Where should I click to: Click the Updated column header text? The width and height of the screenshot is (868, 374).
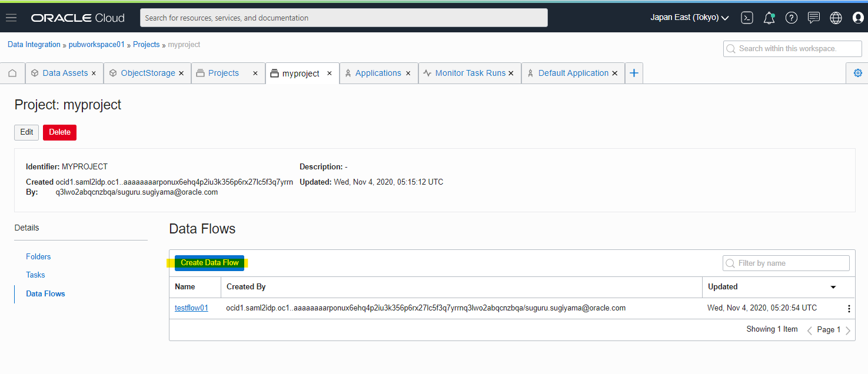(723, 287)
